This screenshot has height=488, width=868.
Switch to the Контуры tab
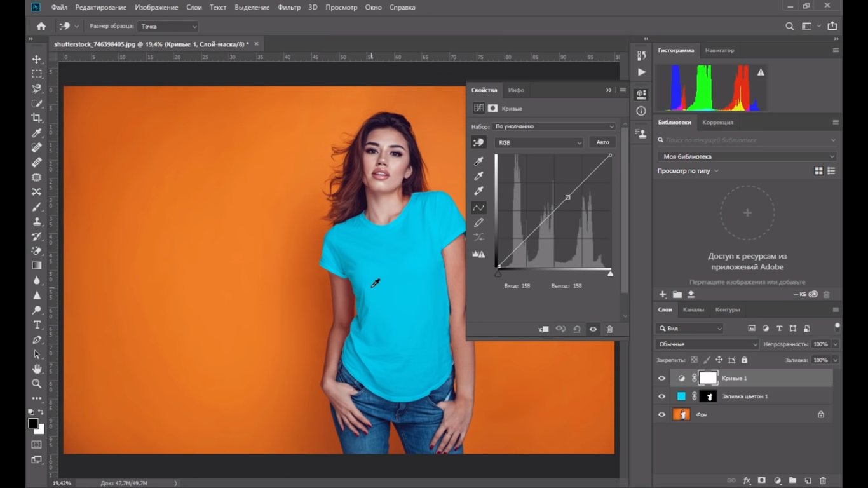pyautogui.click(x=728, y=310)
